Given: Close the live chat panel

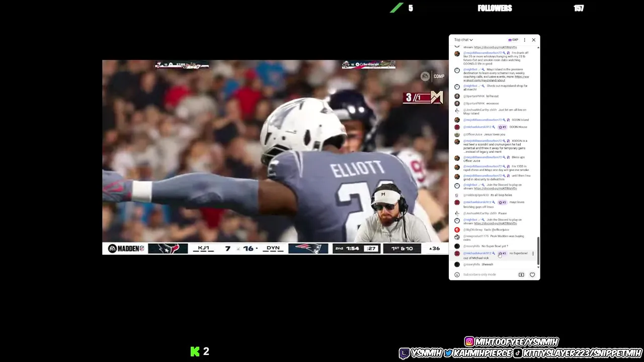Looking at the screenshot, I should tap(534, 40).
